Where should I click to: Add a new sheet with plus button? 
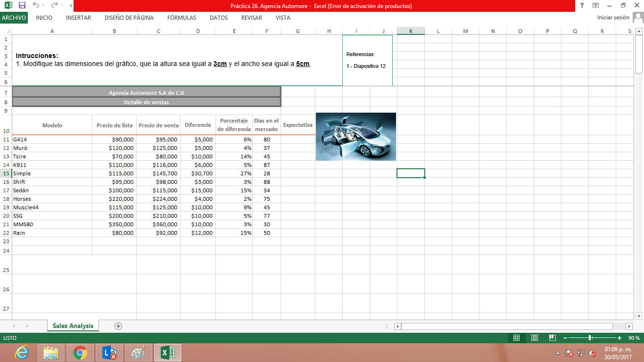point(118,326)
